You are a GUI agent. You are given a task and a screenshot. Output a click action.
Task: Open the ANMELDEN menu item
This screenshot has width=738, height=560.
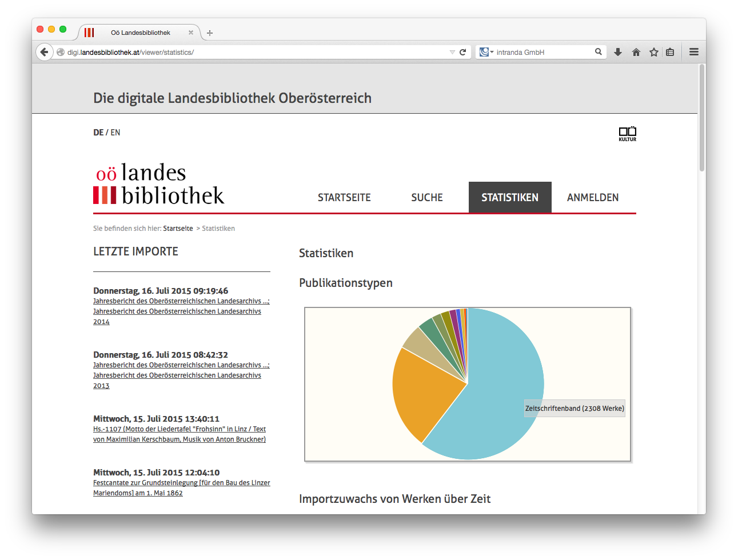tap(593, 197)
